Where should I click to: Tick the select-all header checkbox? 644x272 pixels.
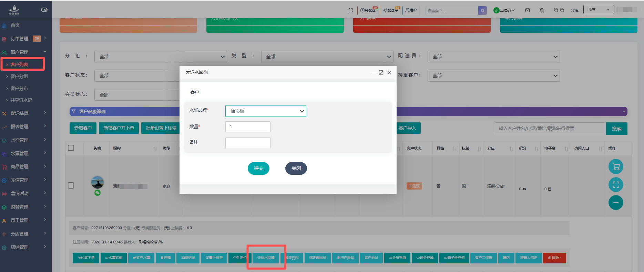click(x=71, y=148)
